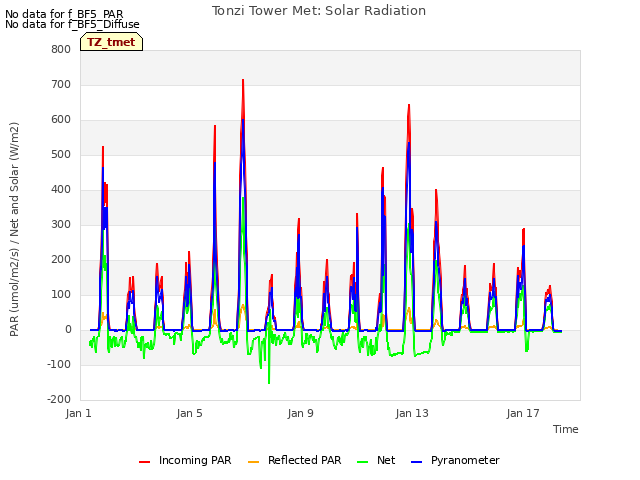
Task: Click the -100 y-axis tick label
Action: pyautogui.click(x=59, y=364)
